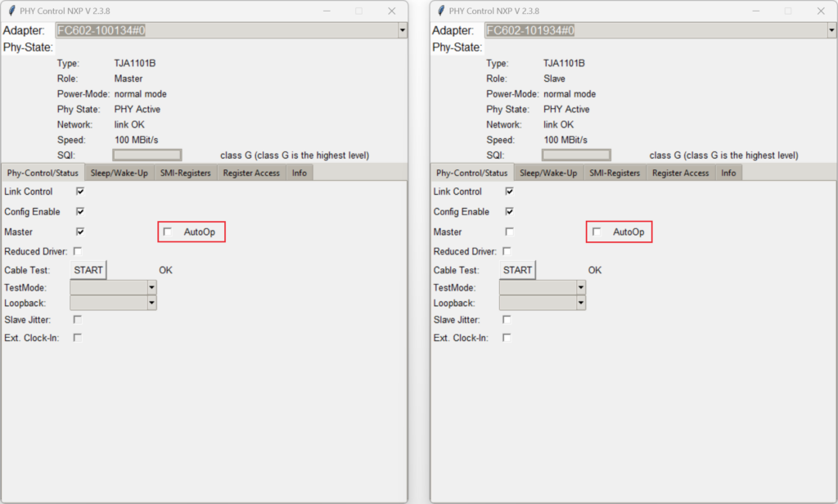Select Phy-Control/Status tab in right window
This screenshot has height=504, width=838.
coord(472,173)
